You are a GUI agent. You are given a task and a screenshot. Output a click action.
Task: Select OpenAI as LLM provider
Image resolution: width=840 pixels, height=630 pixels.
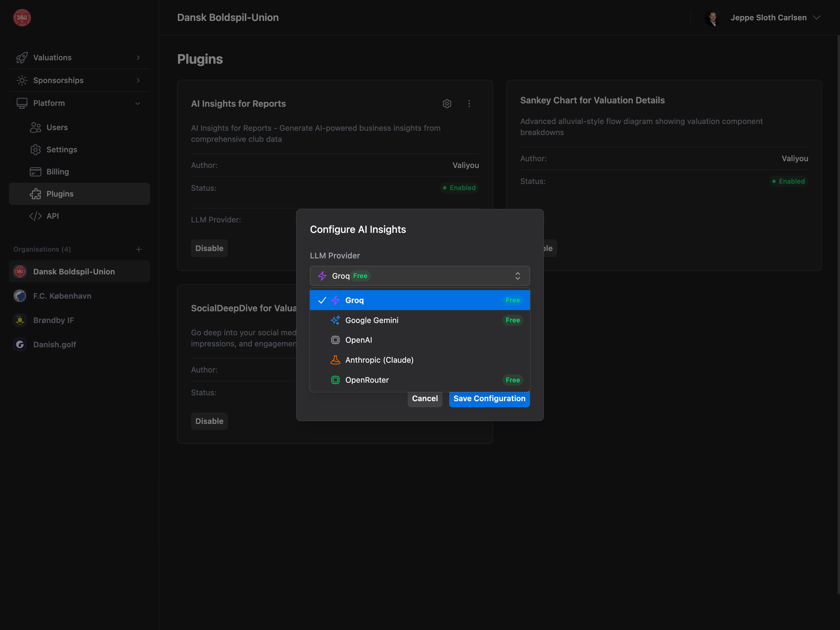(x=358, y=340)
